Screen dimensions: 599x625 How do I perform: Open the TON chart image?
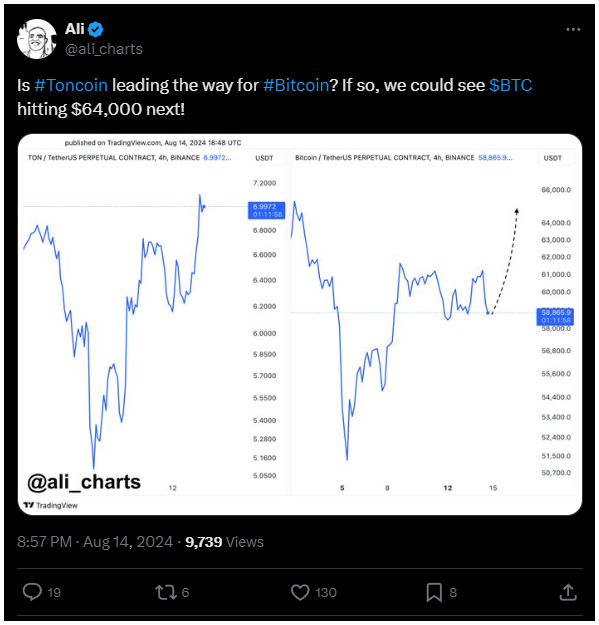click(x=154, y=323)
